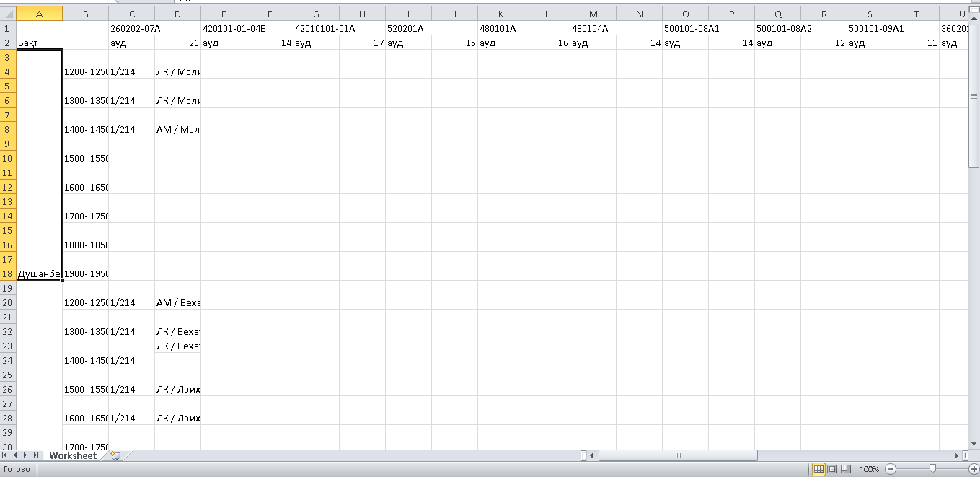Click the horizontal scrollbar left arrow

[x=593, y=455]
